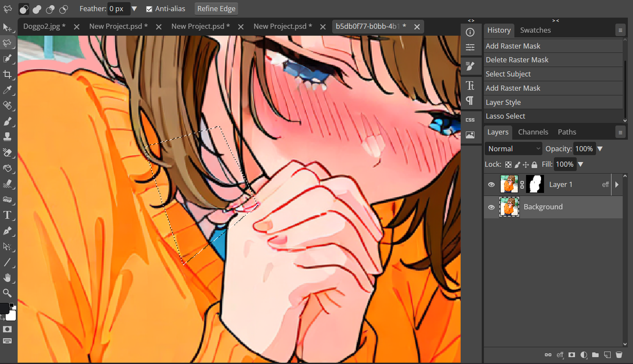Viewport: 633px width, 364px height.
Task: Open the Opacity slider dropdown arrow
Action: (600, 149)
